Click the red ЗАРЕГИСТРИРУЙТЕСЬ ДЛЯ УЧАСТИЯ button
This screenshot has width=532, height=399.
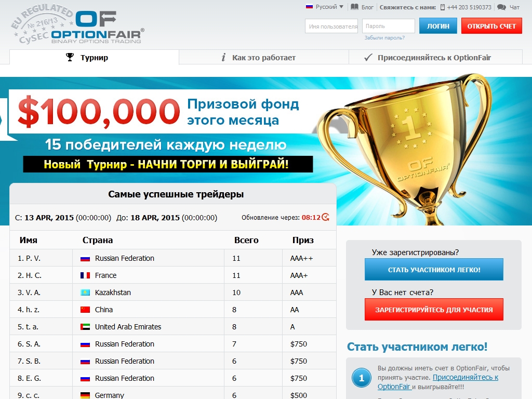click(x=434, y=310)
